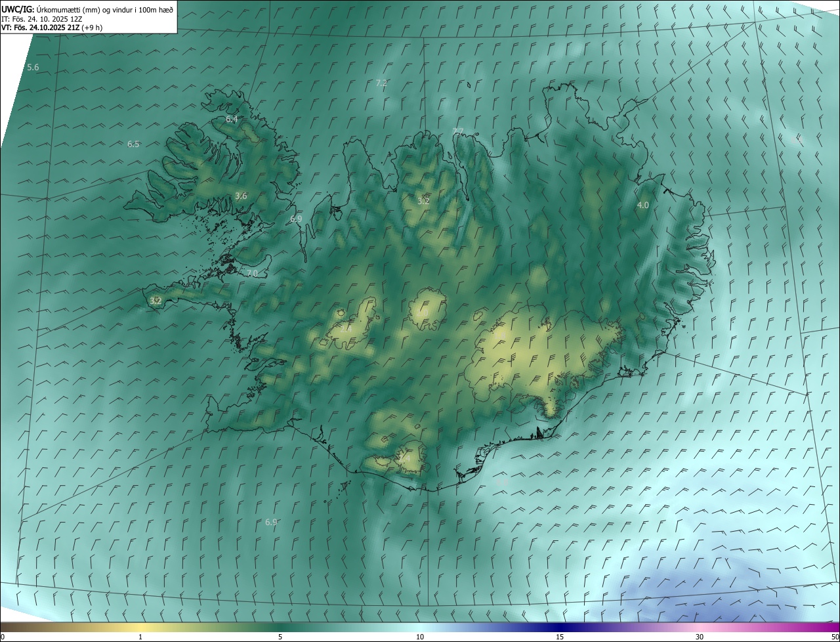Screen dimensions: 840x642
Task: Click the "1" label on the color scale
Action: (140, 637)
